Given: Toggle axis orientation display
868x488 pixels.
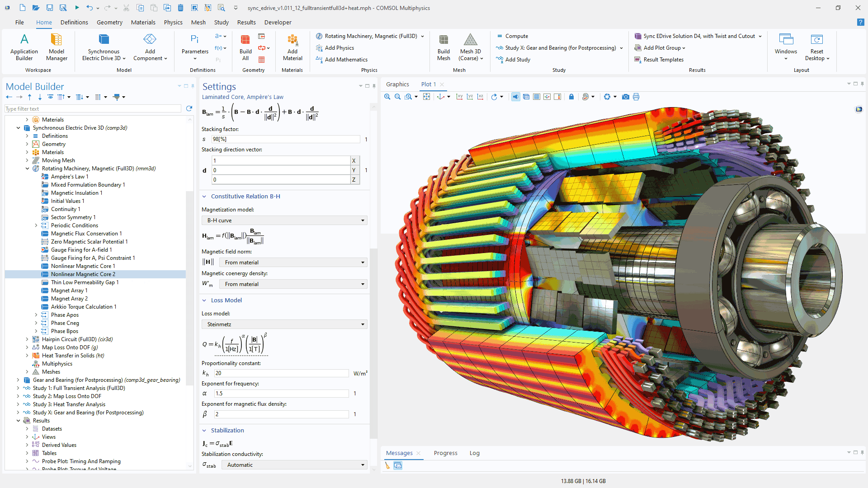Looking at the screenshot, I should pos(547,97).
